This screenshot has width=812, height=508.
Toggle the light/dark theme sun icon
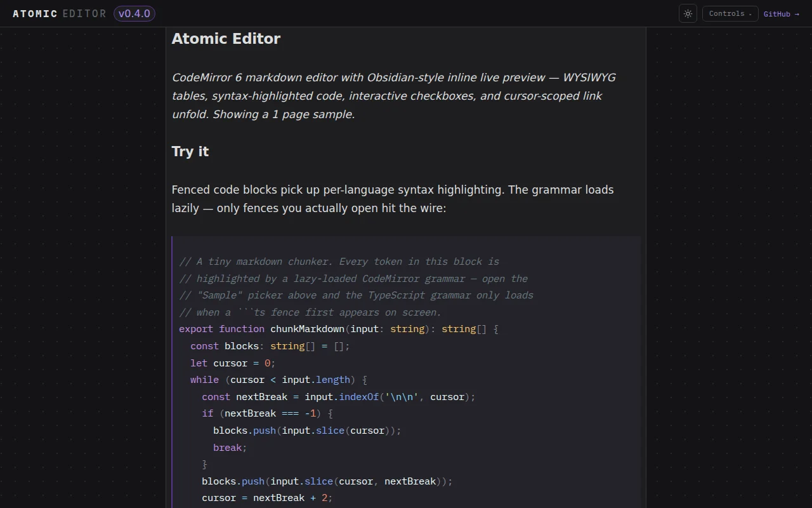point(688,13)
